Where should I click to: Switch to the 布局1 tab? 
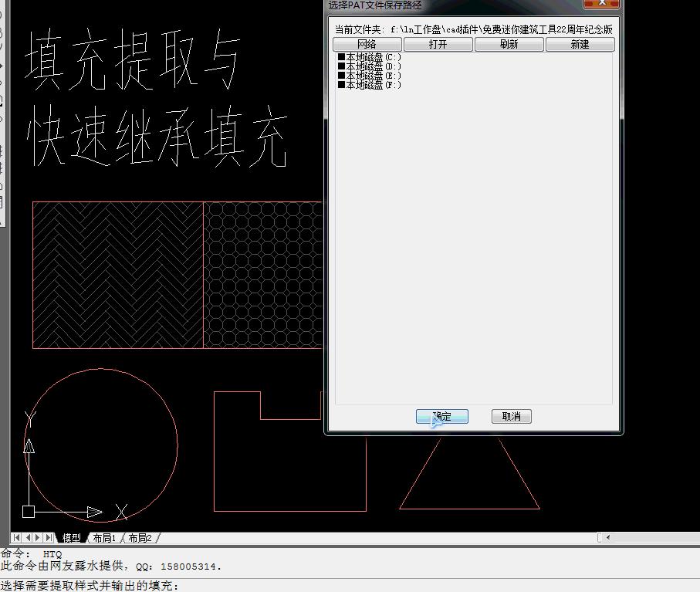click(104, 537)
